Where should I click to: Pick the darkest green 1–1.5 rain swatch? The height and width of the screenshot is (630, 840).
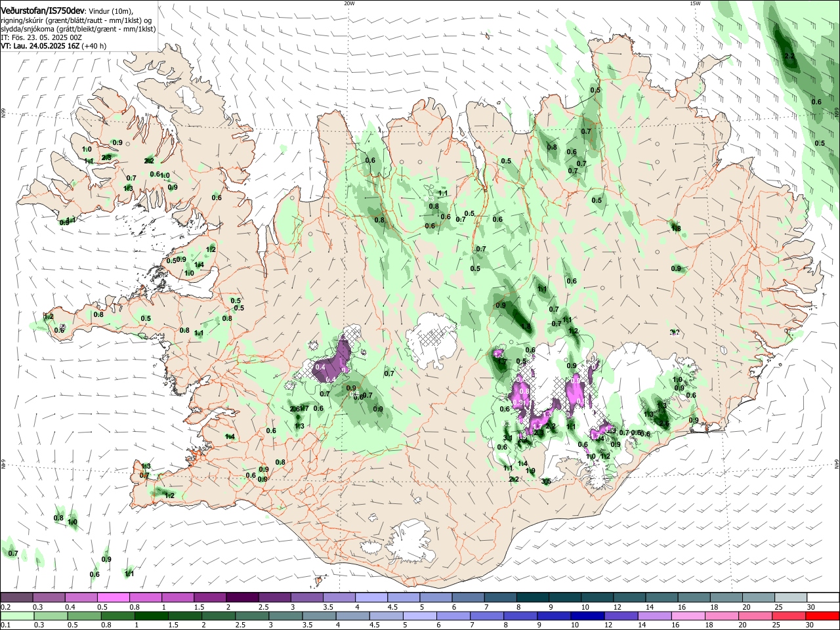point(151,616)
